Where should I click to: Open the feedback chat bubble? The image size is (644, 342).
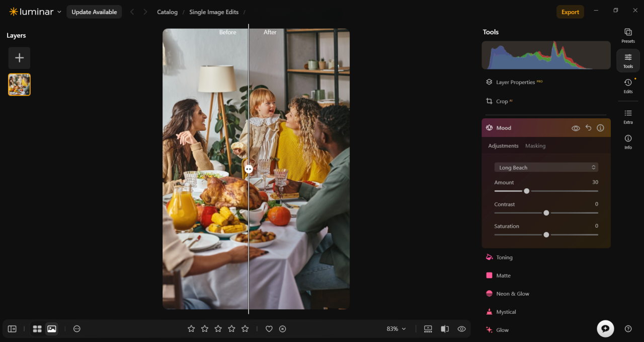[x=605, y=328]
